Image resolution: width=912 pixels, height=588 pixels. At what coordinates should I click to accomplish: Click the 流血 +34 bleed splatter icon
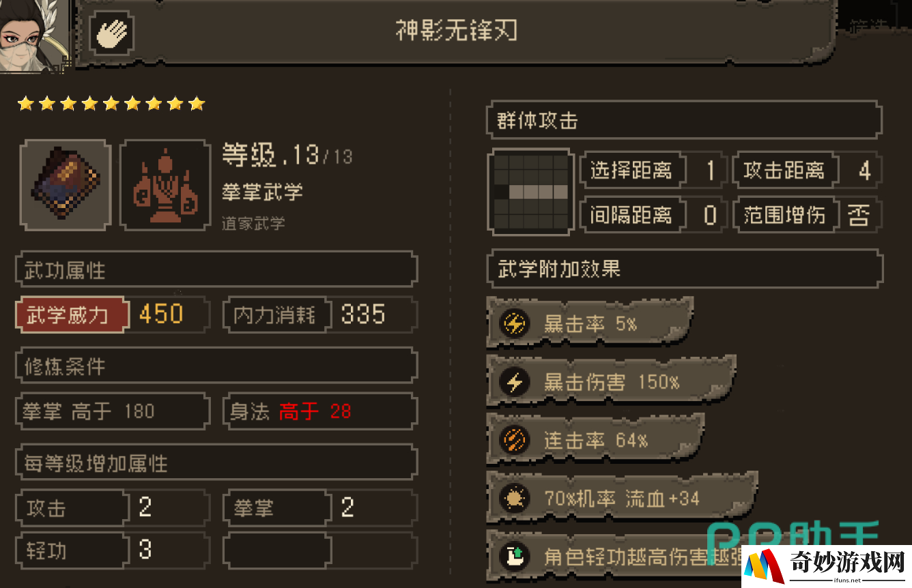pyautogui.click(x=514, y=499)
